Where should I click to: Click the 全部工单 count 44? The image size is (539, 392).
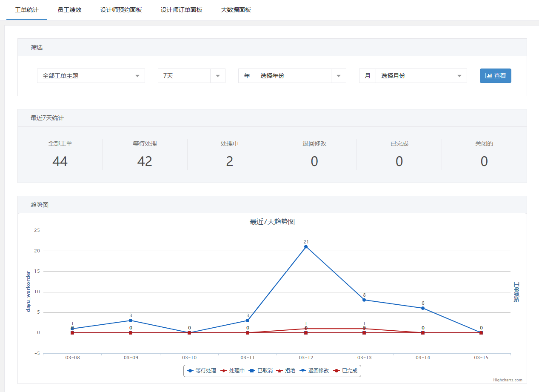pos(60,161)
